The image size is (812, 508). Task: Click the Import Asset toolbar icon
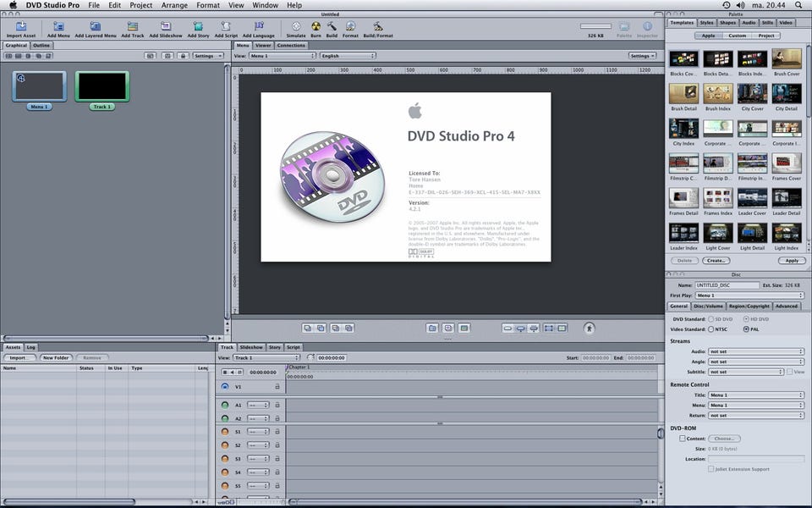(x=20, y=27)
